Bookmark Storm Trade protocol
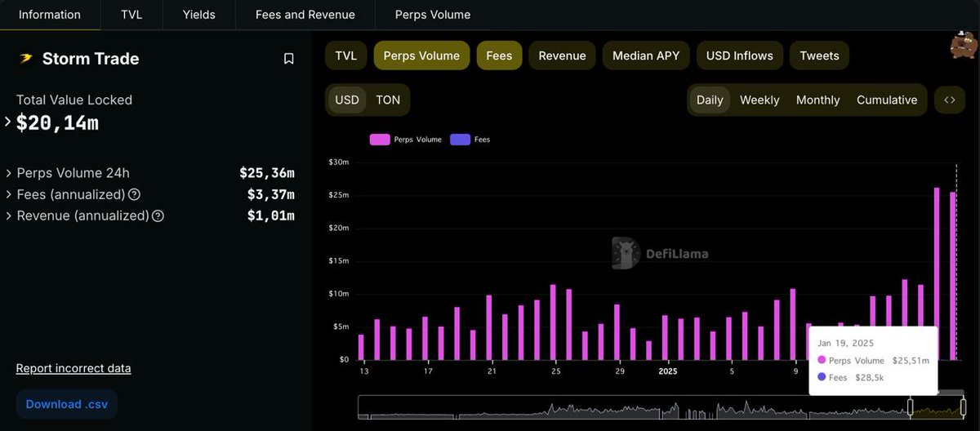 [288, 59]
